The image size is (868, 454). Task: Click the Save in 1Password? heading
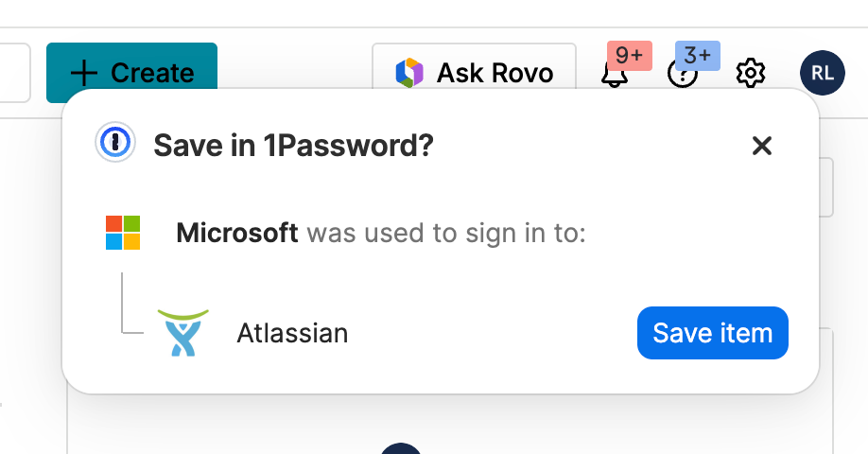tap(293, 146)
